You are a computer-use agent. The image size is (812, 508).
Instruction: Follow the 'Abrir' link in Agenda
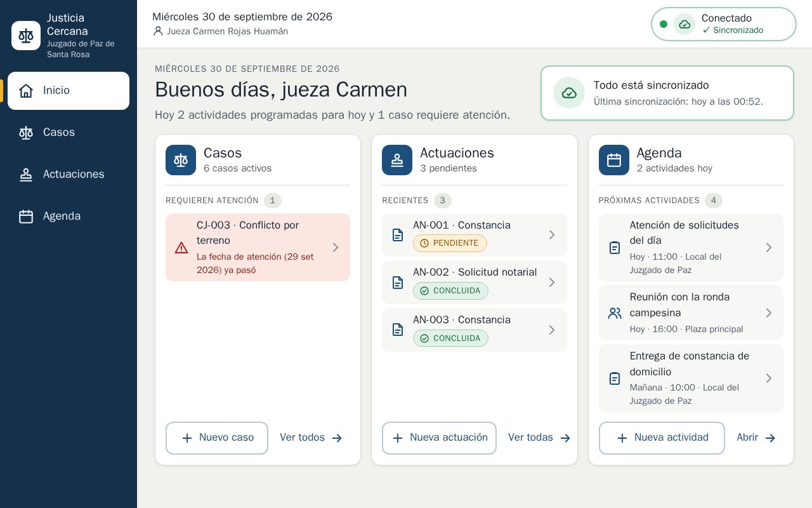click(756, 438)
